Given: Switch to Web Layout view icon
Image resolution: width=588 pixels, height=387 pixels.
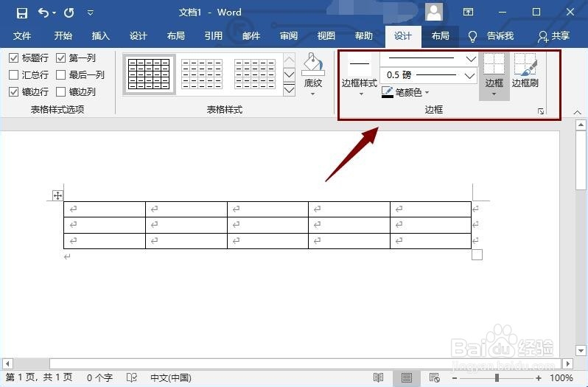Looking at the screenshot, I should [434, 377].
